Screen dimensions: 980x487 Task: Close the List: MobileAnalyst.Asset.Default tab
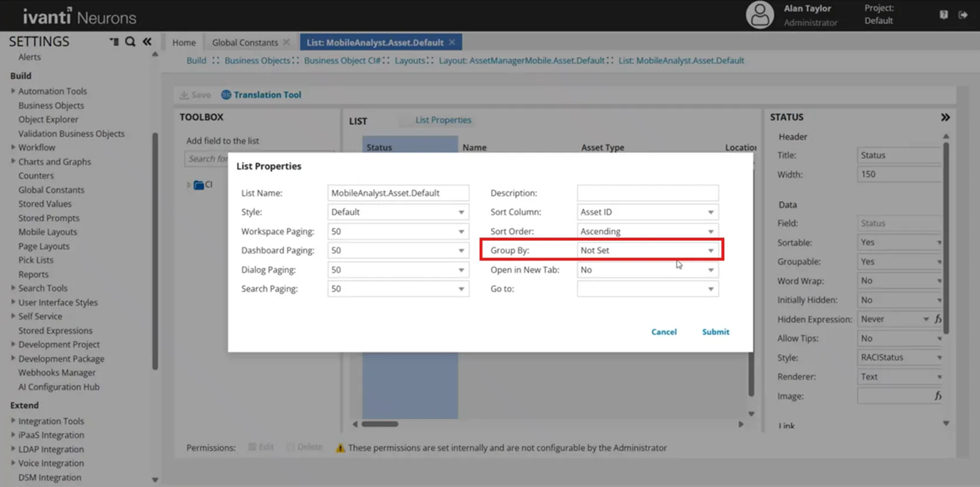tap(452, 42)
